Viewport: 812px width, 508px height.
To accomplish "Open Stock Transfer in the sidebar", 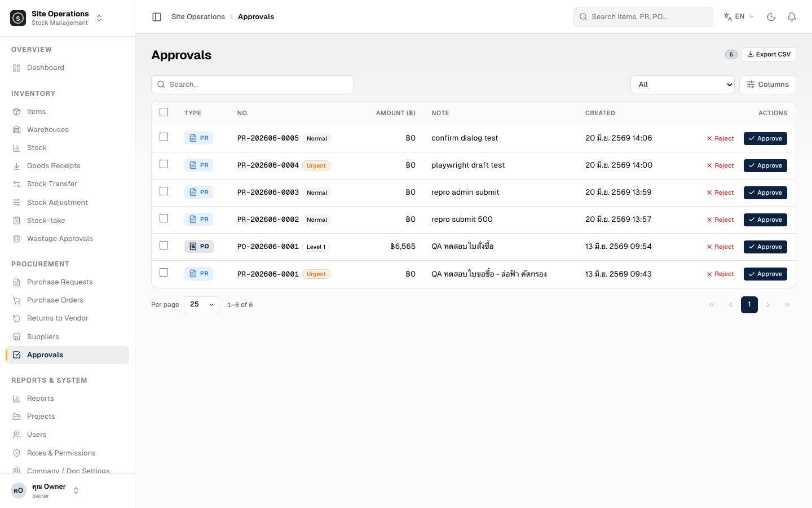I will pyautogui.click(x=67, y=184).
